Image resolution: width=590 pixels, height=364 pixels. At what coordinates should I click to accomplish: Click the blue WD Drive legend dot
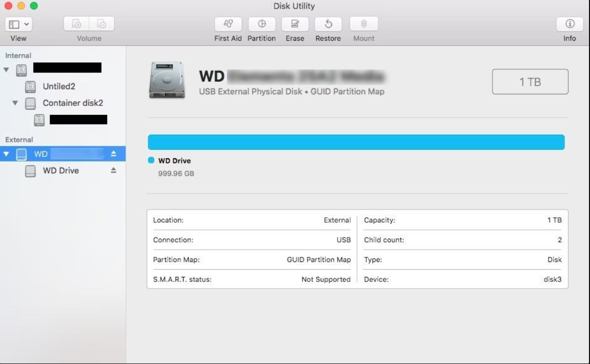click(x=151, y=160)
